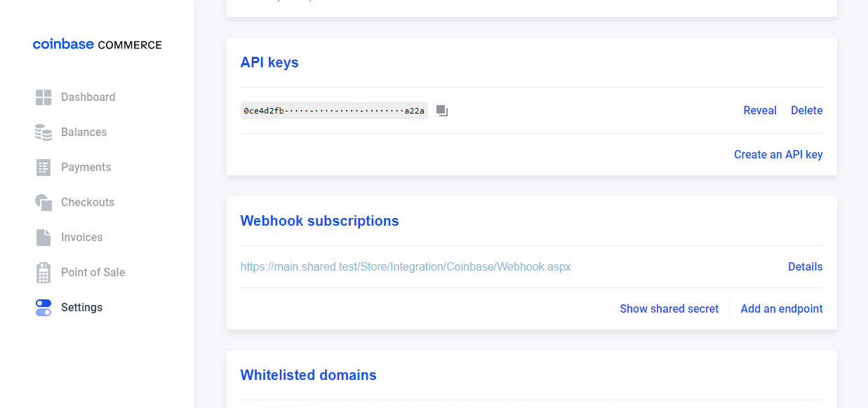Select the masked API key text field

[334, 111]
